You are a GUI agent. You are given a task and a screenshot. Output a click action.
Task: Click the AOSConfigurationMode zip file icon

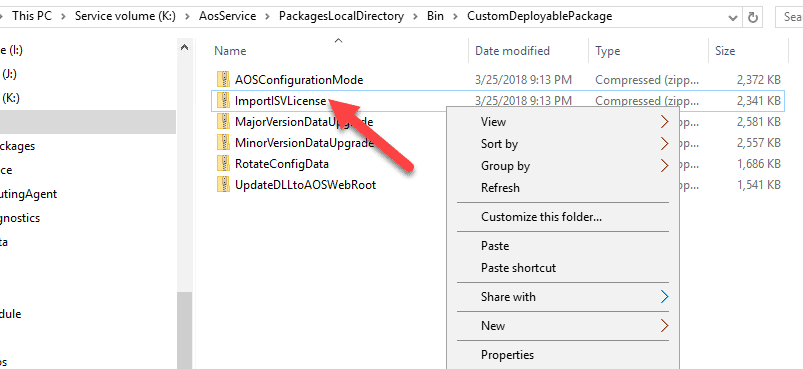[223, 80]
